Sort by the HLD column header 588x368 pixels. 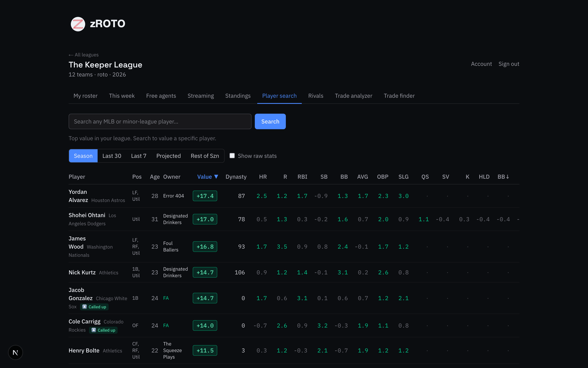point(484,177)
